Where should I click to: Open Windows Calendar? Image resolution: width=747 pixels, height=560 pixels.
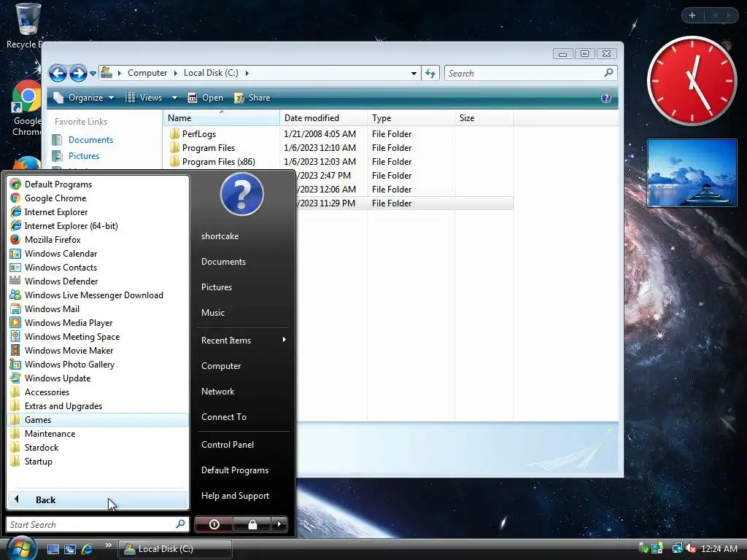[x=98, y=253]
